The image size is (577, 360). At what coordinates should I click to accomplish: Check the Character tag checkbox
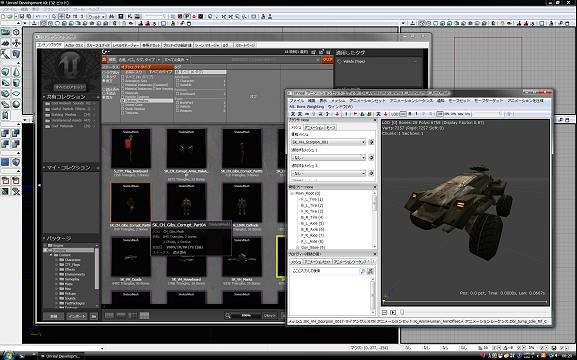coord(178,81)
